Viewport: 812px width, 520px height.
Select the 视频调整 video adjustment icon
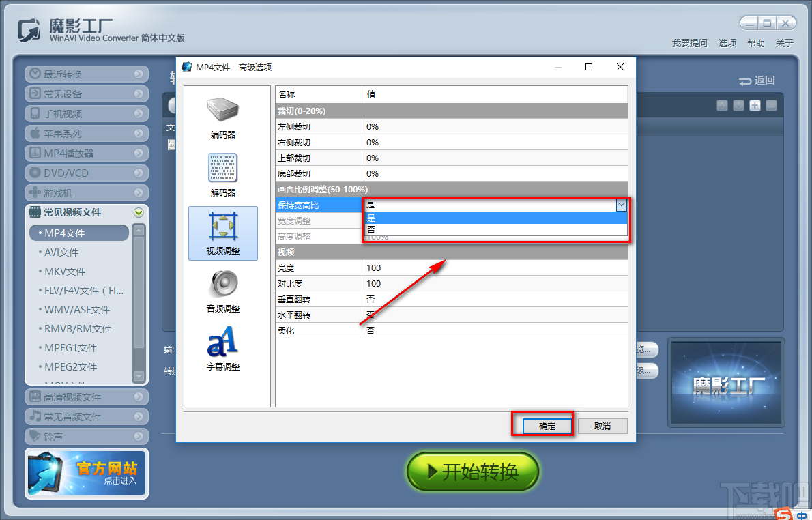pos(223,227)
